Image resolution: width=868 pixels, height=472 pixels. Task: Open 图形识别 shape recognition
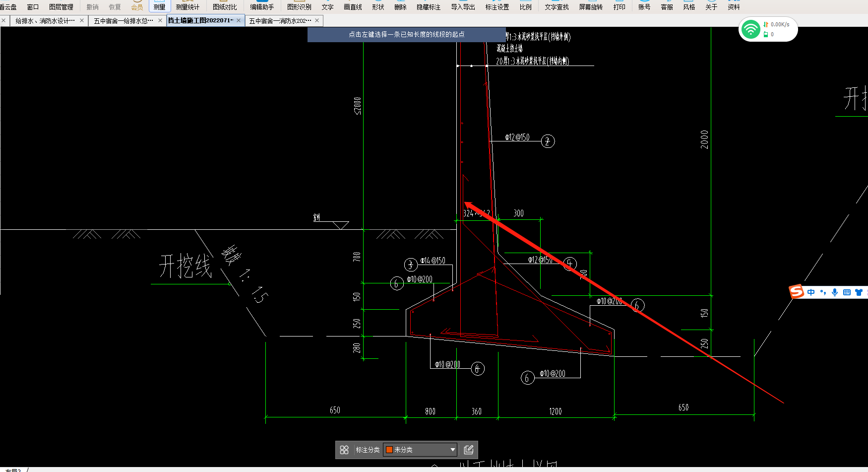point(299,7)
